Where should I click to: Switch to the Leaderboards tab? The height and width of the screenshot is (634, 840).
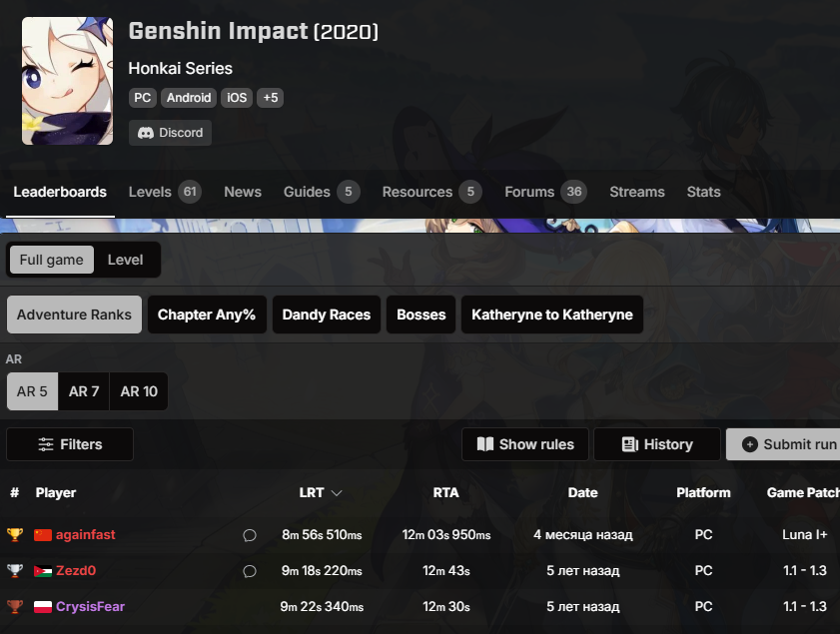(x=60, y=193)
